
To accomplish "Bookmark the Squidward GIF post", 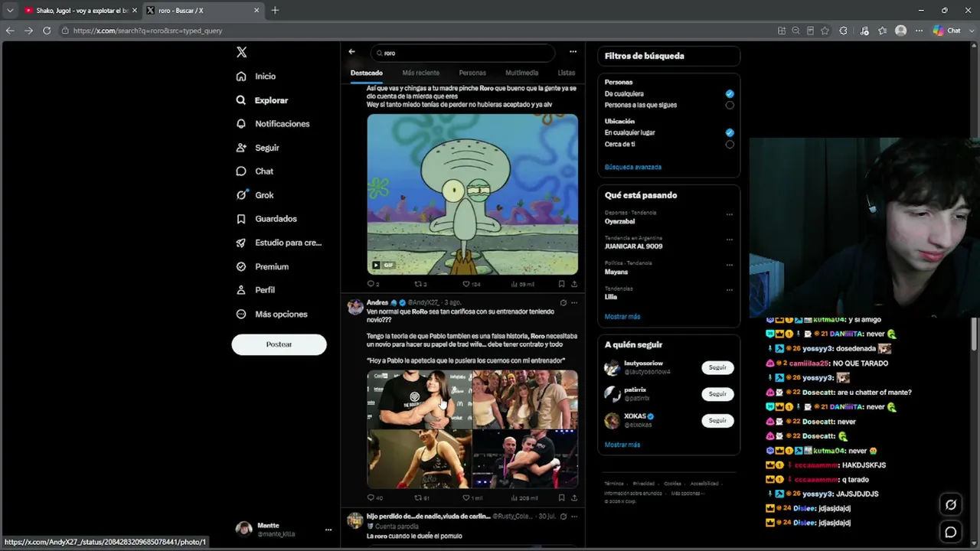I will 561,284.
